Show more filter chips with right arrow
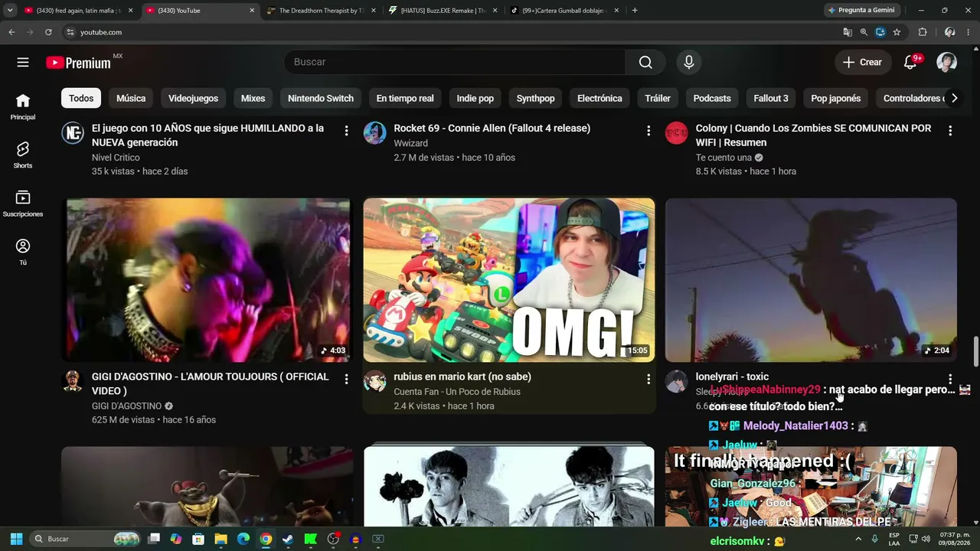Viewport: 980px width, 551px height. [954, 98]
